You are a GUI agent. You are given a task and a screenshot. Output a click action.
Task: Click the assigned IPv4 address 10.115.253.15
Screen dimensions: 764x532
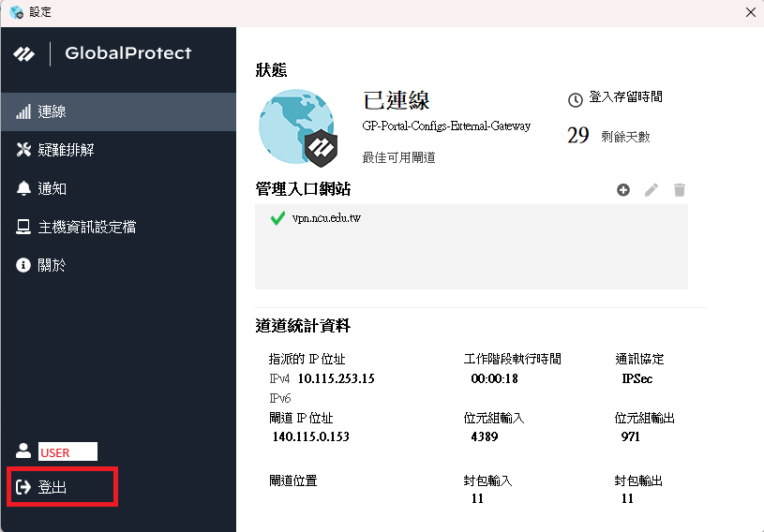336,378
